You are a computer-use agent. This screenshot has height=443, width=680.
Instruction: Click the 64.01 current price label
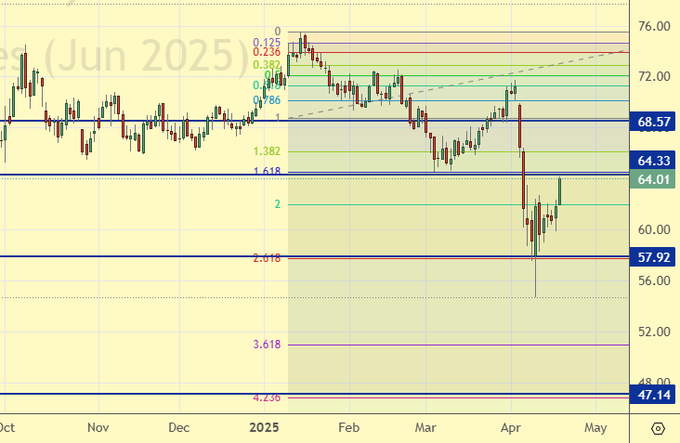click(654, 179)
